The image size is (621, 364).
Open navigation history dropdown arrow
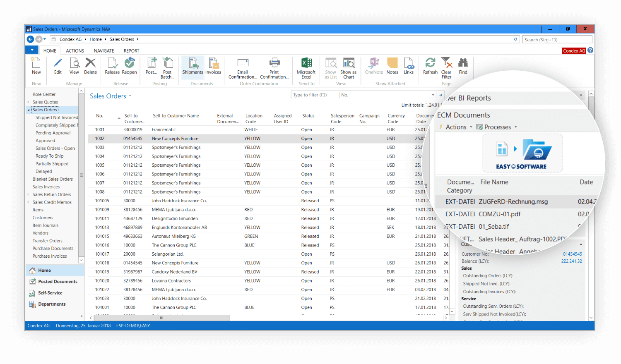point(45,39)
